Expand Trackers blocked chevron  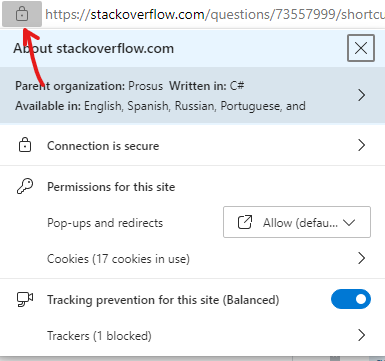[362, 335]
